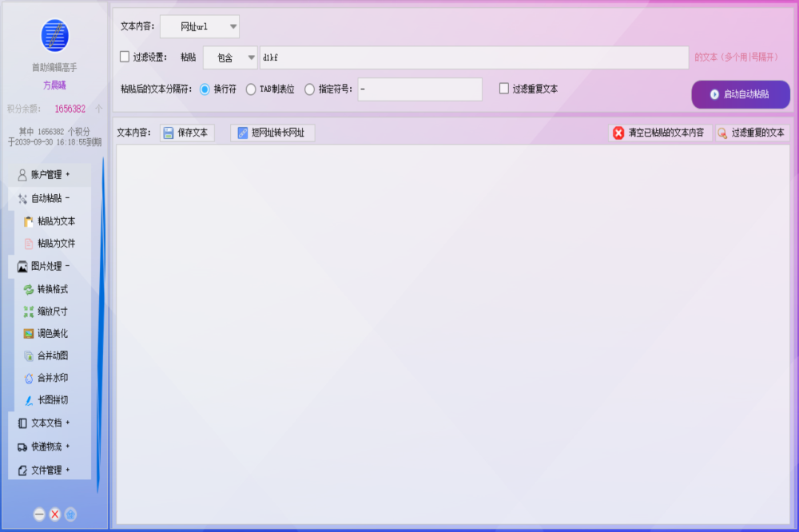The height and width of the screenshot is (532, 799).
Task: Select the TAB制表位 radio option
Action: (x=251, y=89)
